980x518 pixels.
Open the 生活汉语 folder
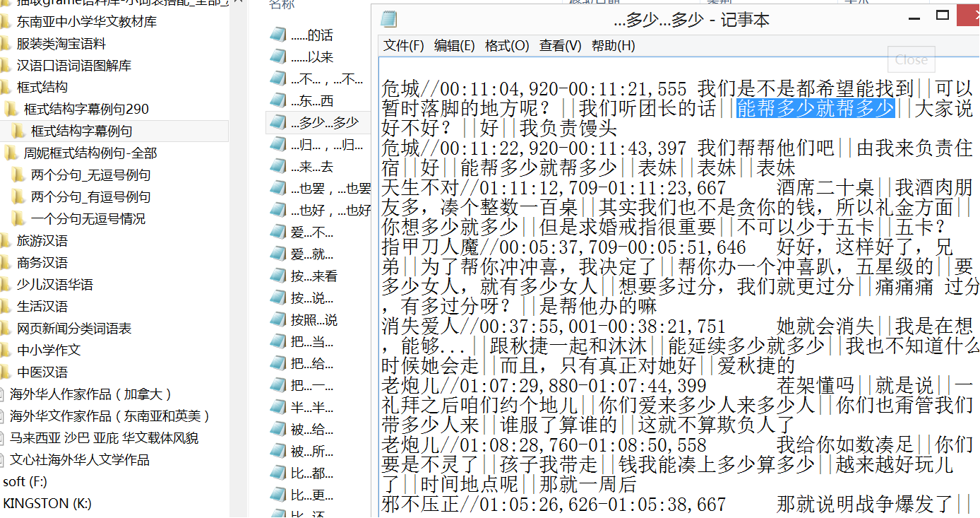pos(42,307)
